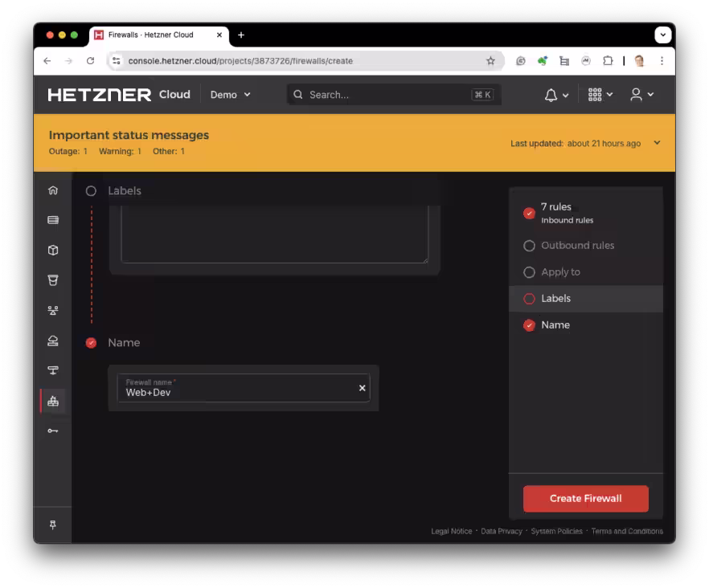Open the Demo project dropdown

tap(230, 94)
